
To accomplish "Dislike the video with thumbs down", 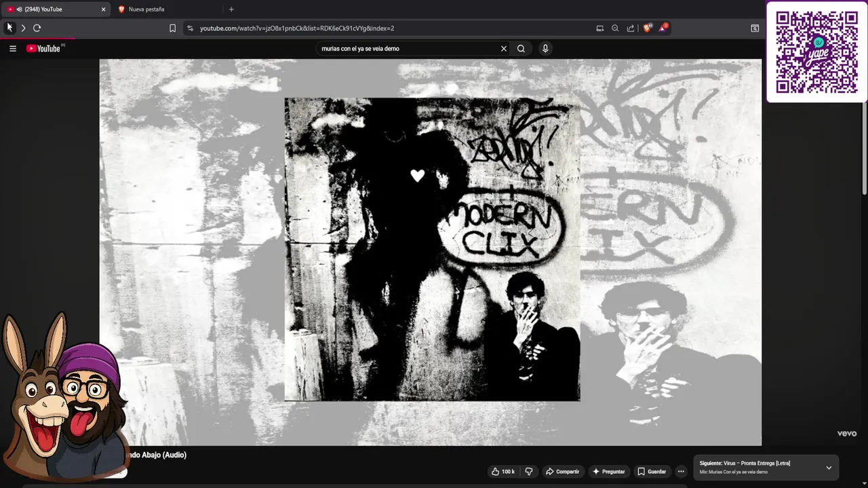I will tap(529, 472).
